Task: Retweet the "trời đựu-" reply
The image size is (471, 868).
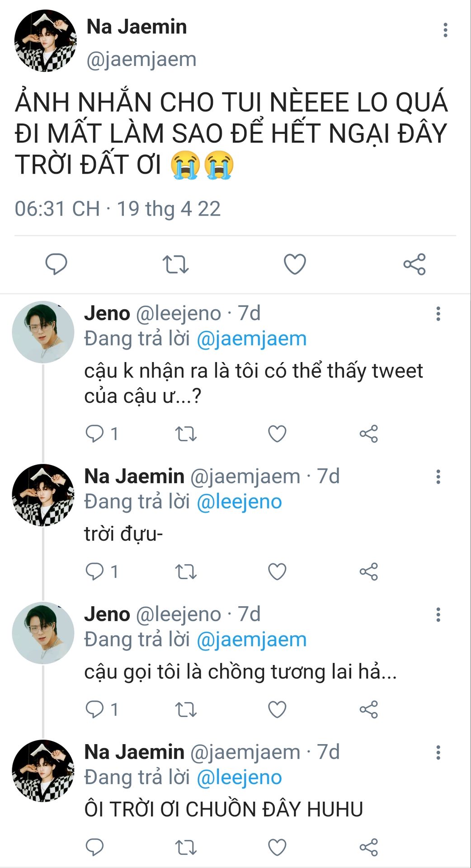Action: point(186,572)
